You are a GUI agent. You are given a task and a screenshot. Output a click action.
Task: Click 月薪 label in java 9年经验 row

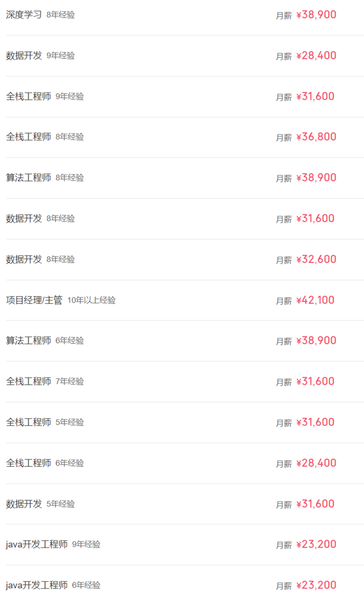(x=284, y=545)
